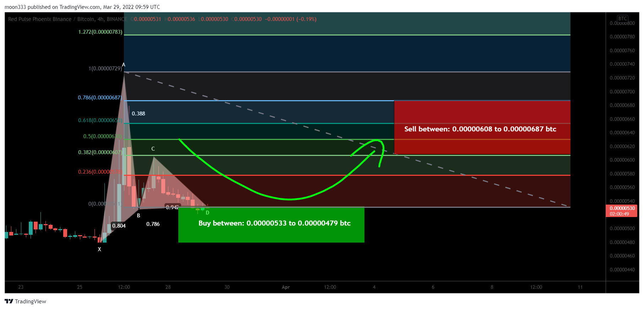Screen dimensions: 644x309
Task: Click the harmonic pattern point B label
Action: (x=139, y=216)
